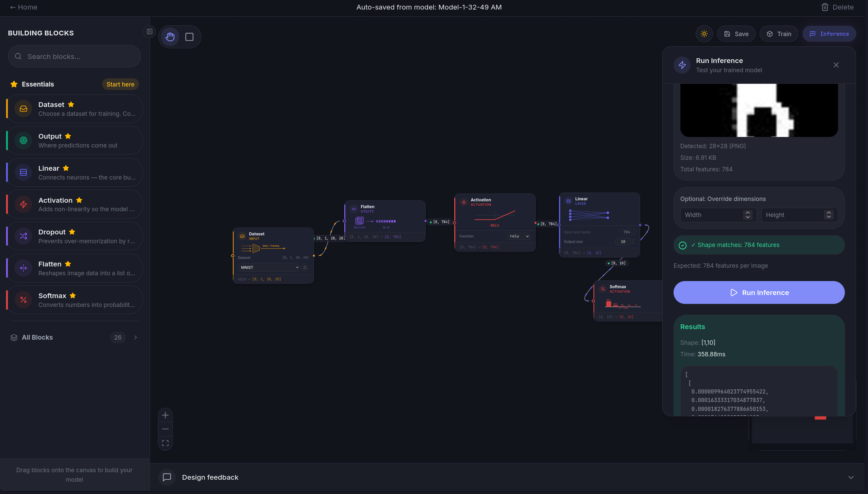Go back via Home link
The width and height of the screenshot is (868, 494).
click(x=23, y=7)
